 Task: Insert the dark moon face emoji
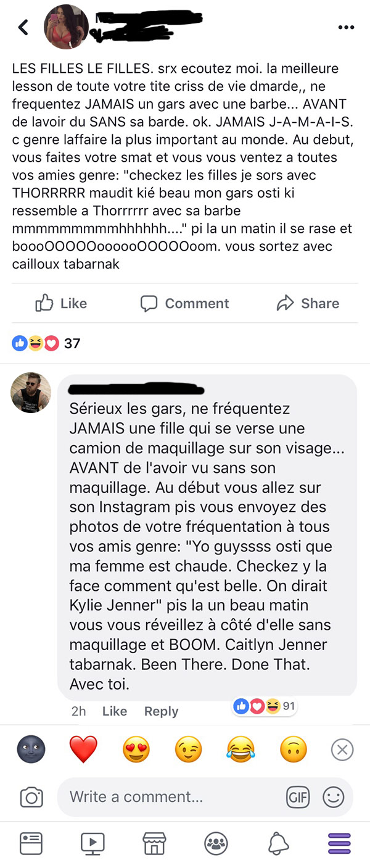pyautogui.click(x=31, y=750)
